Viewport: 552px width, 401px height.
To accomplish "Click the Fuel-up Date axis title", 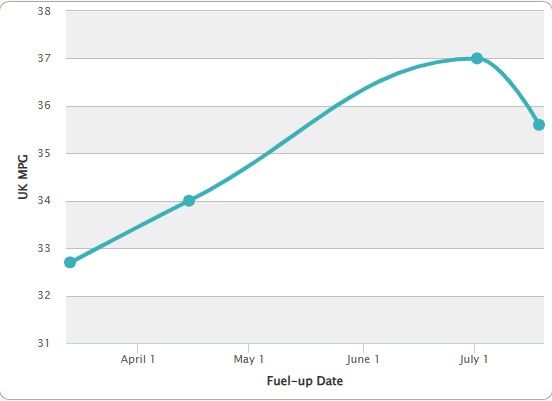I will click(x=305, y=381).
